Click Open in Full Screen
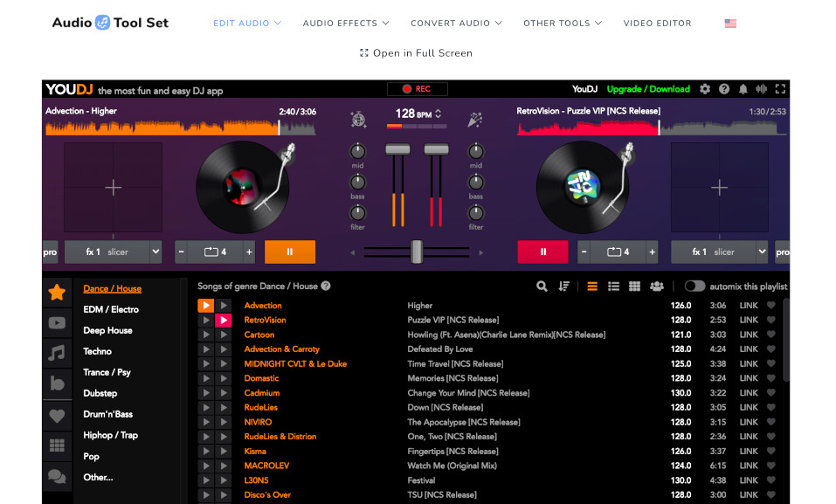This screenshot has width=836, height=504. point(415,52)
